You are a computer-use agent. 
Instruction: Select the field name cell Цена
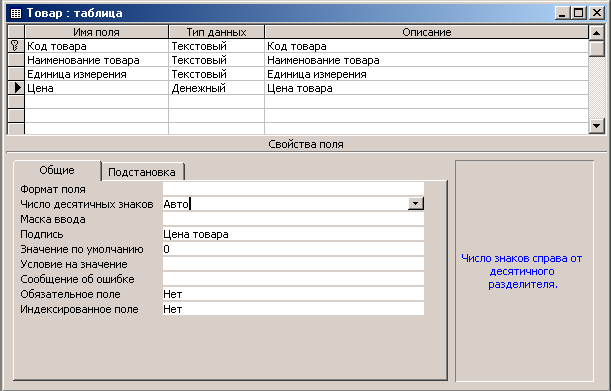click(97, 88)
